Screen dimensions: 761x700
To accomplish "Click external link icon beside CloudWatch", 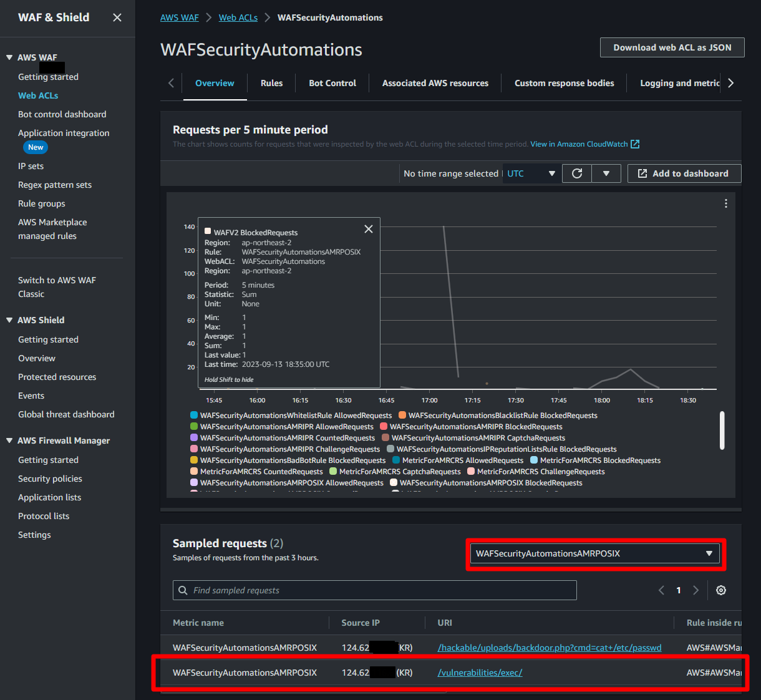I will coord(635,144).
